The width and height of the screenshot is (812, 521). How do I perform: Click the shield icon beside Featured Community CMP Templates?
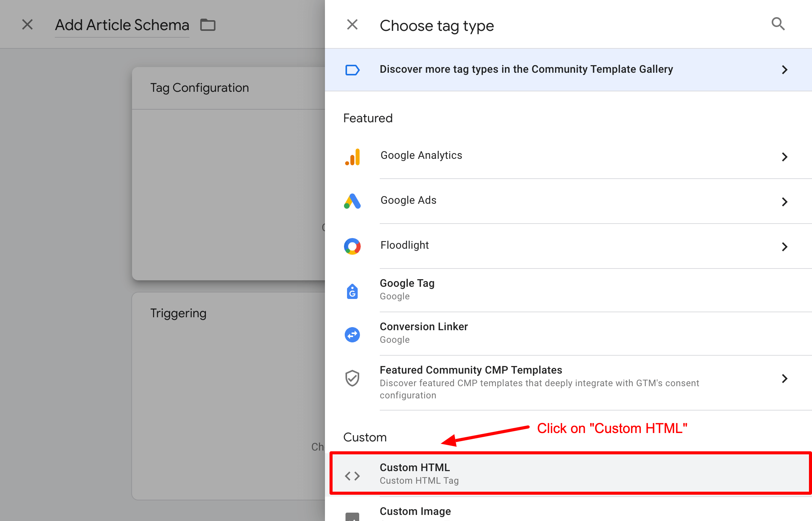point(352,378)
